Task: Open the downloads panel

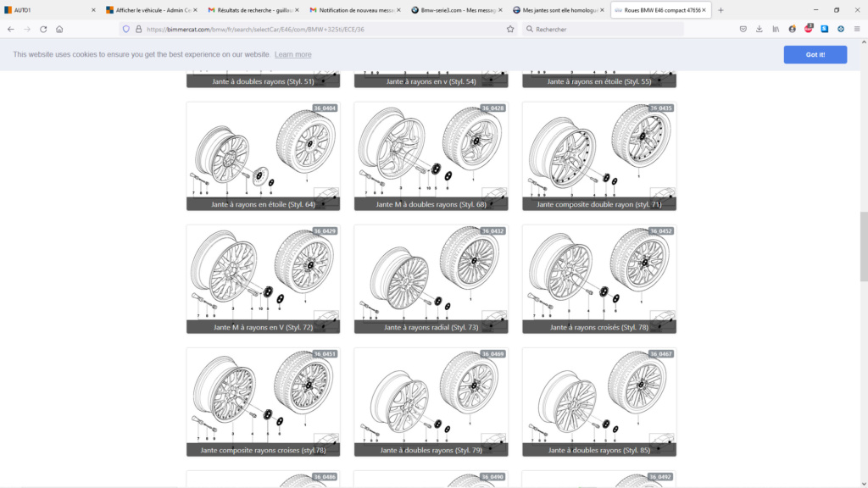Action: pos(759,30)
